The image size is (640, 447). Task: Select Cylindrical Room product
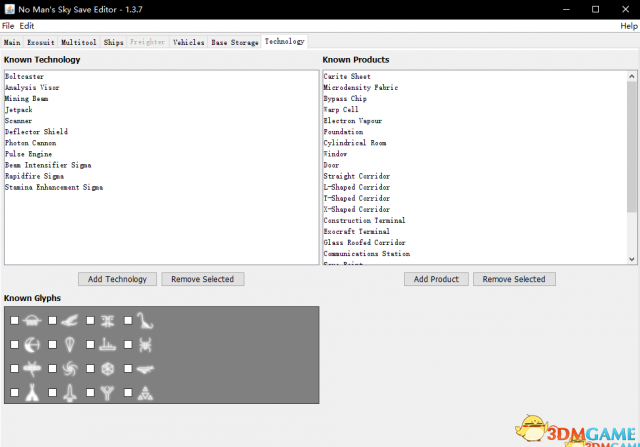point(475,143)
